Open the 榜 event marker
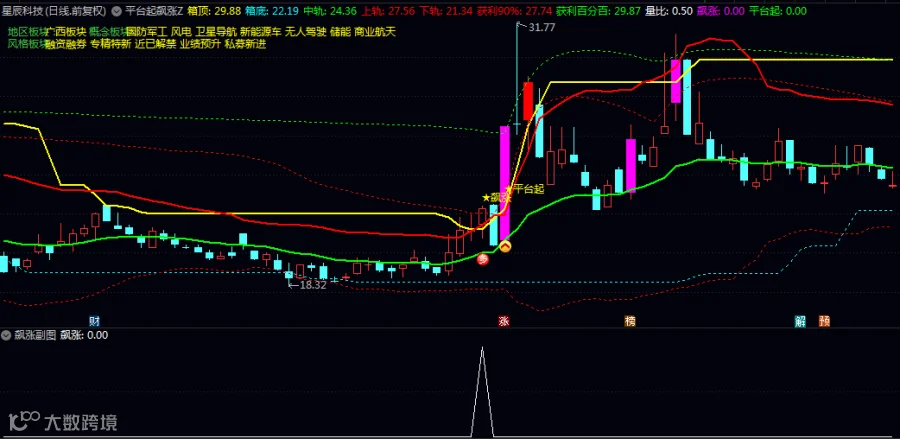The width and height of the screenshot is (900, 439). [630, 321]
